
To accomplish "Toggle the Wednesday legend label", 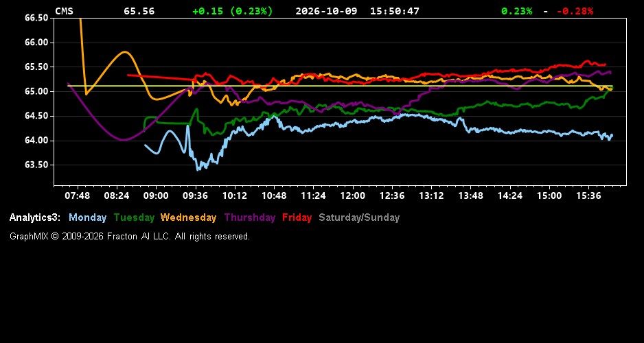I will pos(189,217).
